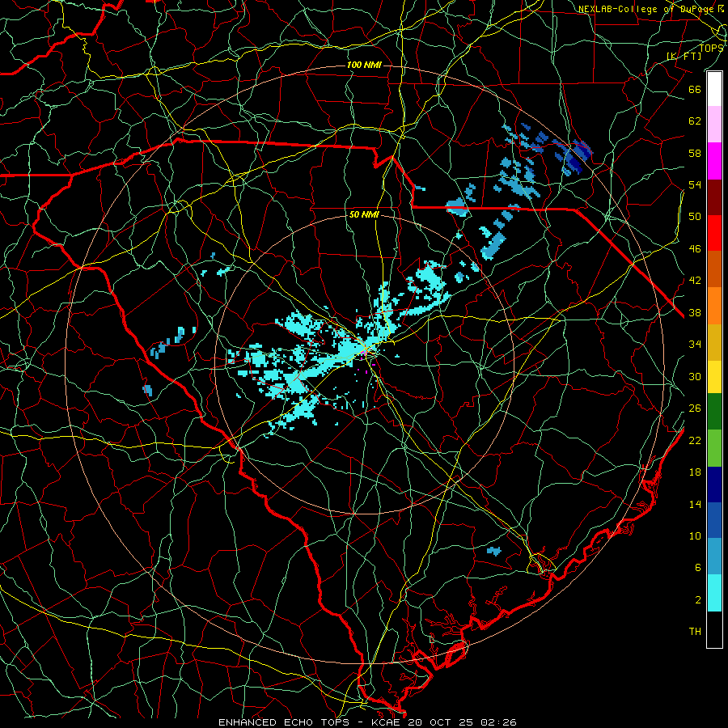This screenshot has height=728, width=728.
Task: Click the "50" legend value
Action: 695,217
